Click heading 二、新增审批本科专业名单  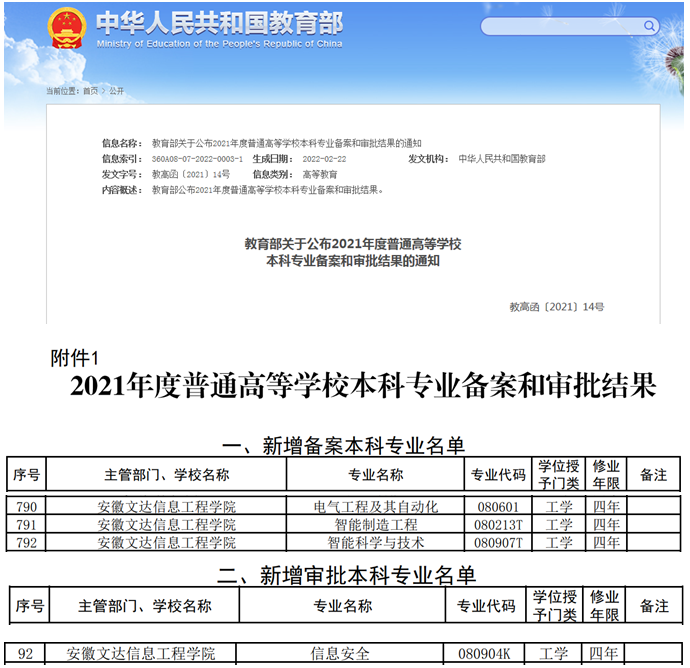[346, 575]
